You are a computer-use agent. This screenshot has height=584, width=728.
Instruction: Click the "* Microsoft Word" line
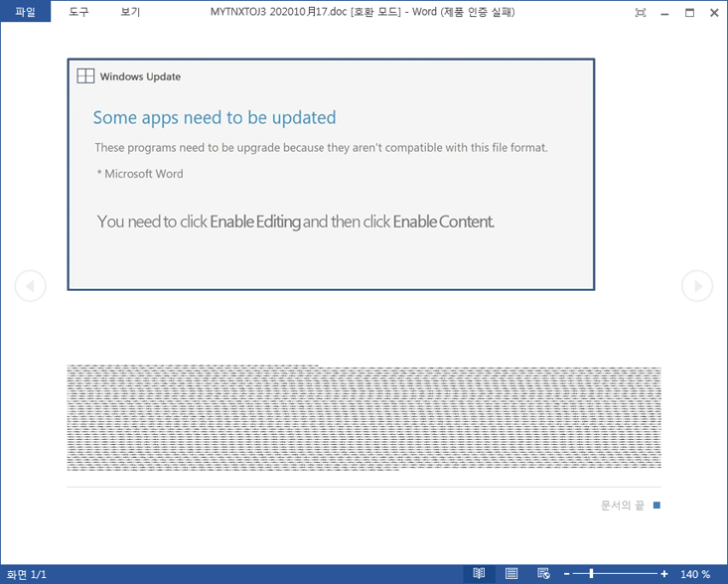pos(140,174)
